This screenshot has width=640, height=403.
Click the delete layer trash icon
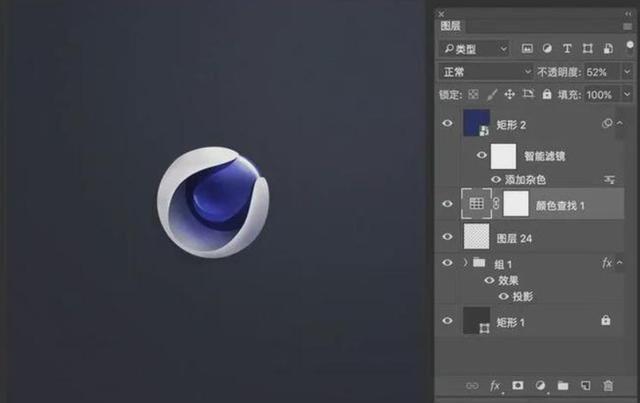tap(608, 385)
